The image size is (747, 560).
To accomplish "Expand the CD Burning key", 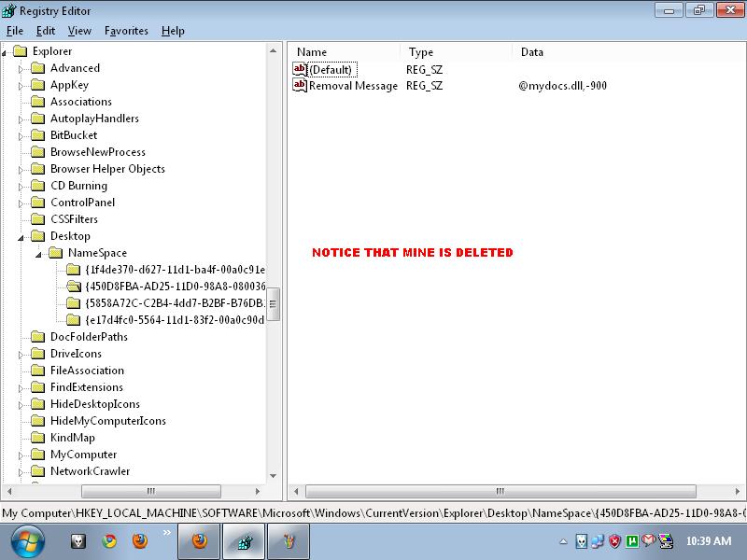I will click(21, 188).
